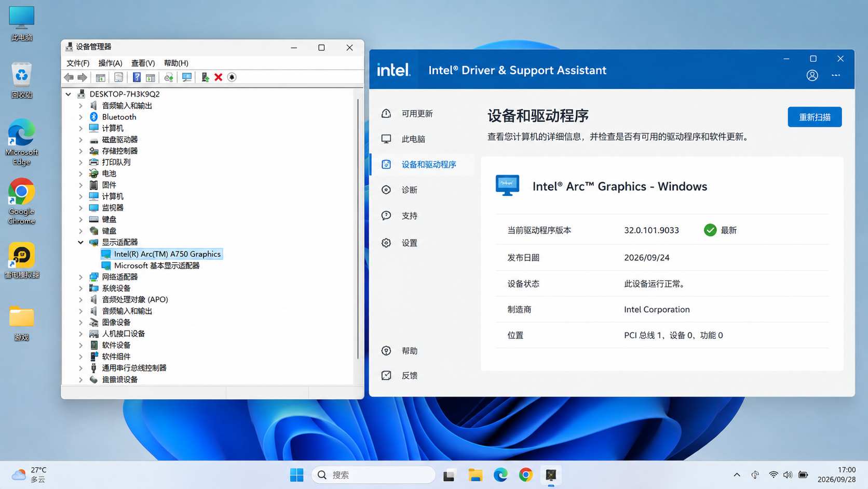Click the monitor icon beside Intel Arc Graphics title
868x489 pixels.
pos(507,185)
